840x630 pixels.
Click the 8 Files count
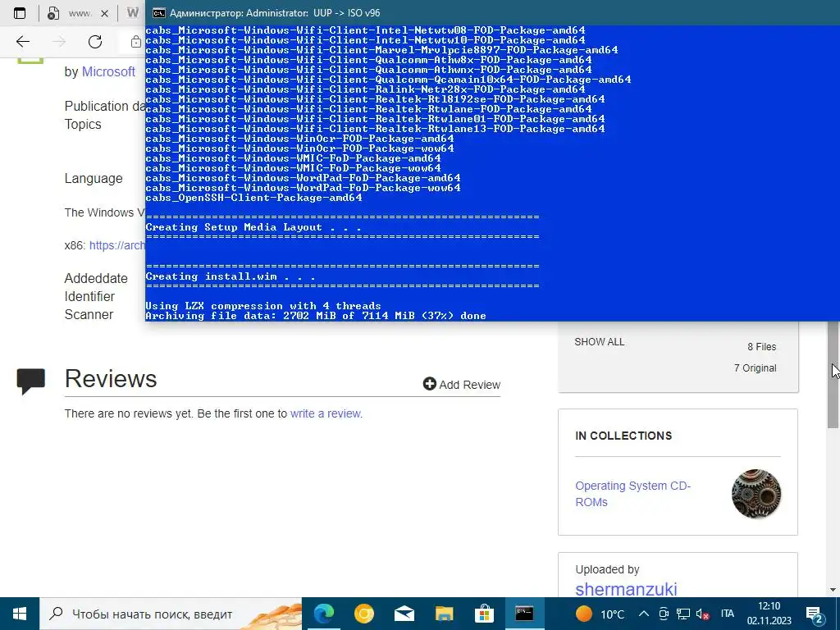point(762,347)
